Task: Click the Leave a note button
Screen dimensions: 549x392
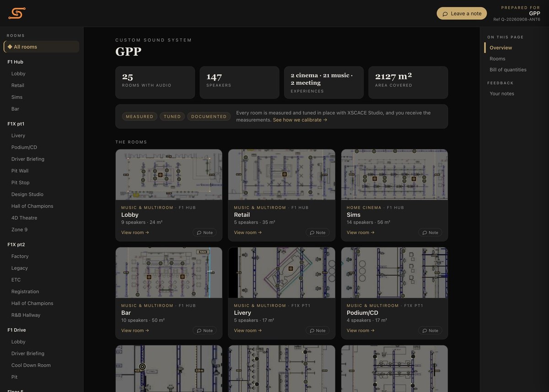Action: [x=462, y=13]
